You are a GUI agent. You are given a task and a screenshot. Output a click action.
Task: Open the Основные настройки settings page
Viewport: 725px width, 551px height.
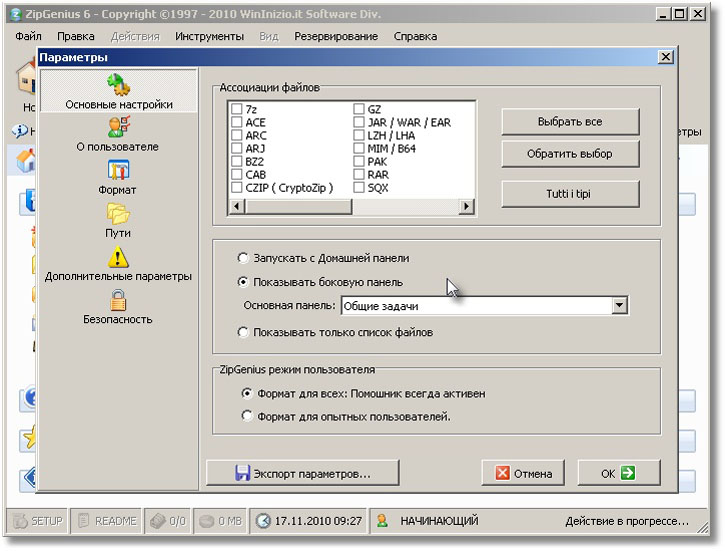tap(119, 92)
